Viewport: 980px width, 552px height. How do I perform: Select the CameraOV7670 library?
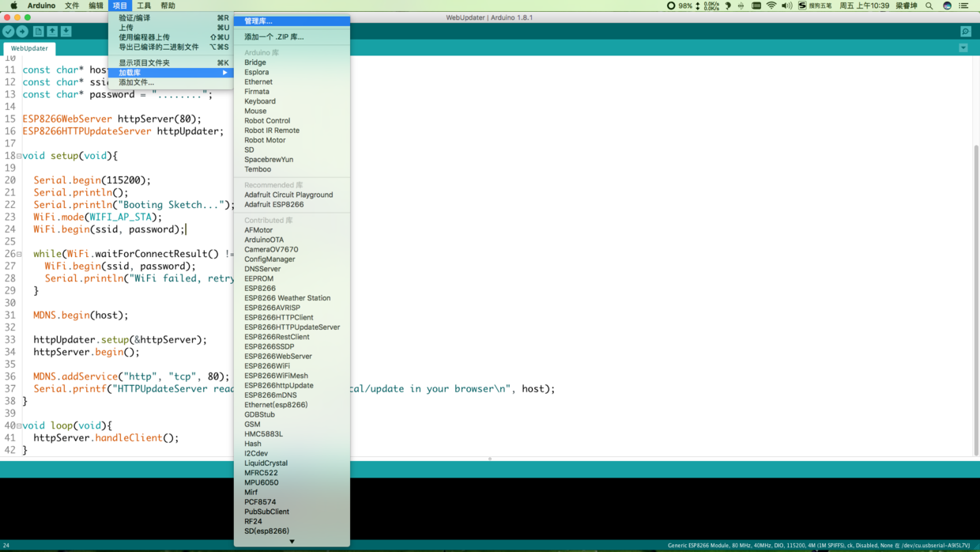point(292,249)
